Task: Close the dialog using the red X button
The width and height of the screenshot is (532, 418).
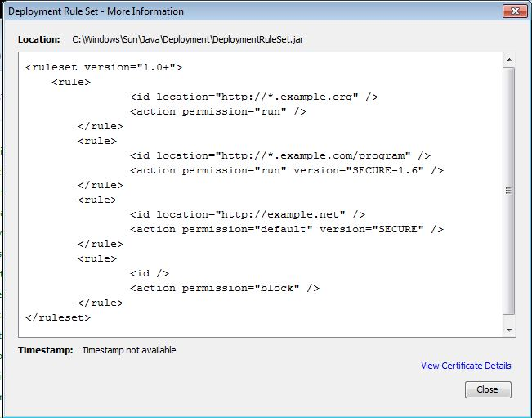Action: tap(515, 11)
